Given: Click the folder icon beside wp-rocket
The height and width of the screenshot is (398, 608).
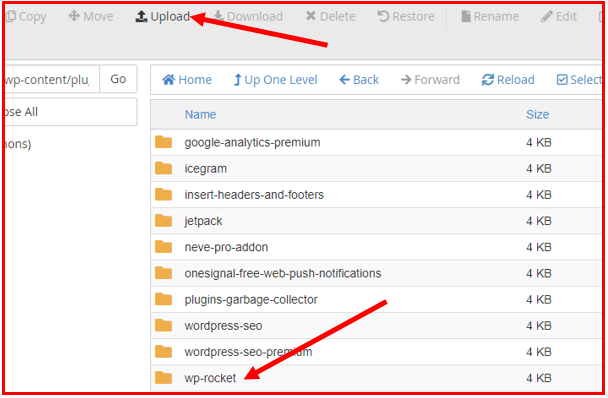Looking at the screenshot, I should point(163,378).
